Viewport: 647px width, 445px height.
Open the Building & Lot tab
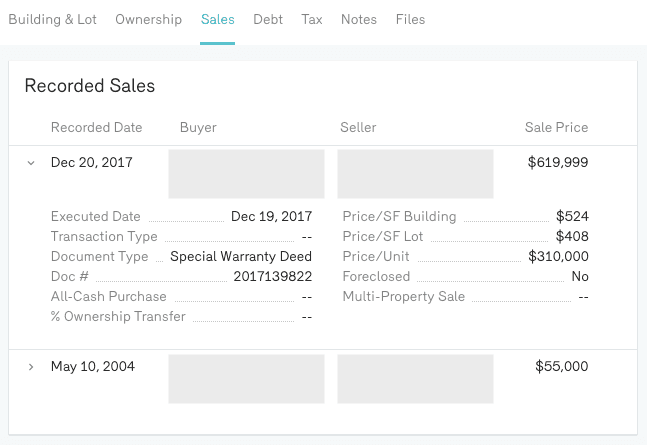[x=52, y=19]
